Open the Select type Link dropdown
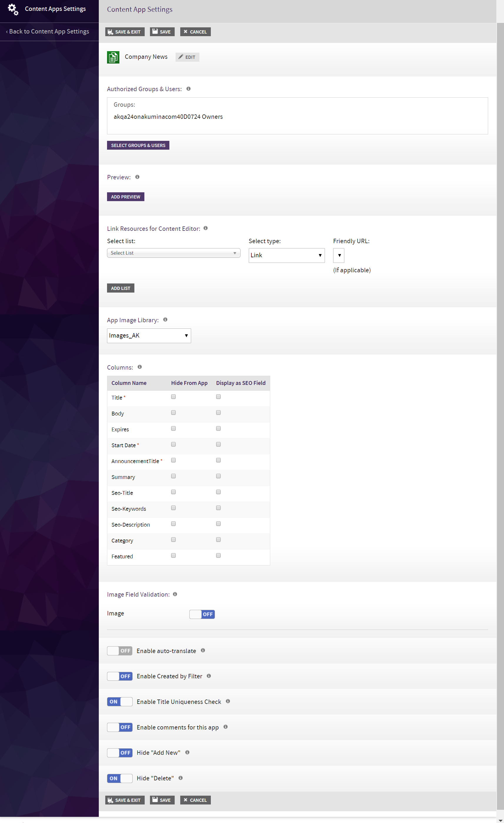Image resolution: width=504 pixels, height=823 pixels. (286, 255)
